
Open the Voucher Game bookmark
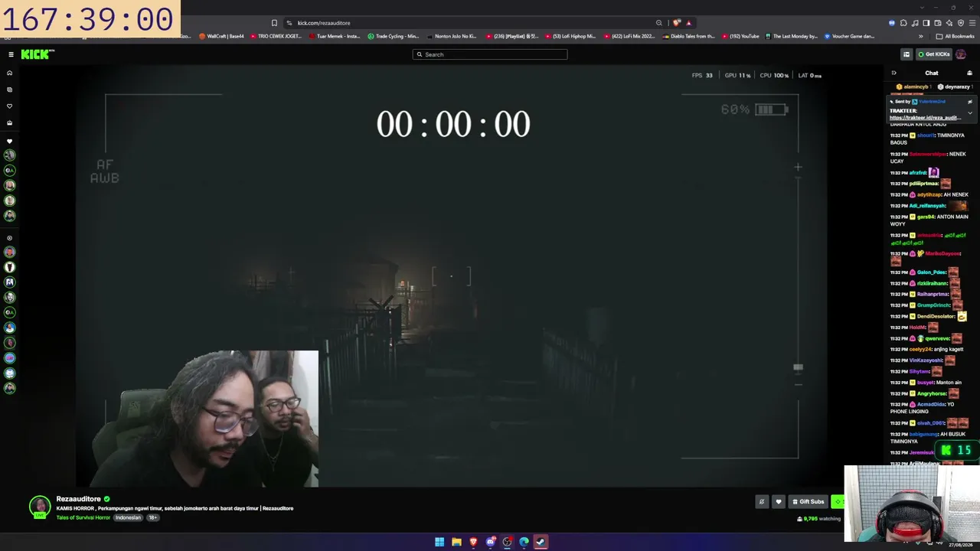849,36
